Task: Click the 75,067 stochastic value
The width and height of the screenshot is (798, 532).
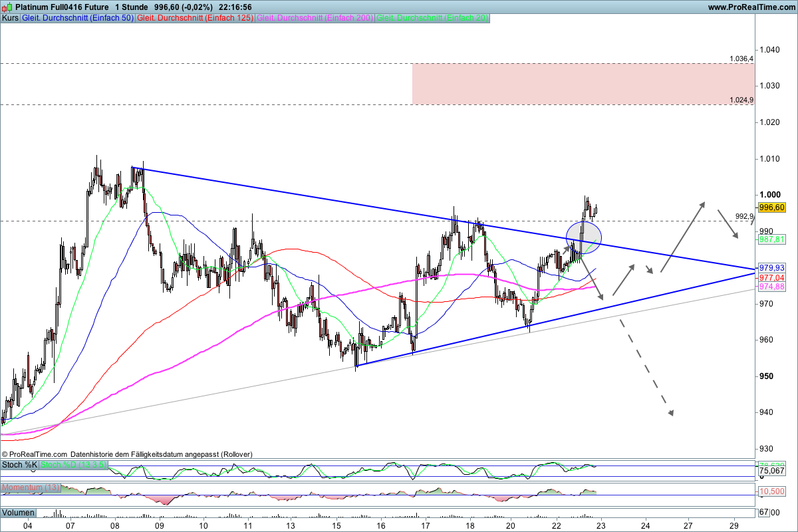Action: 771,470
